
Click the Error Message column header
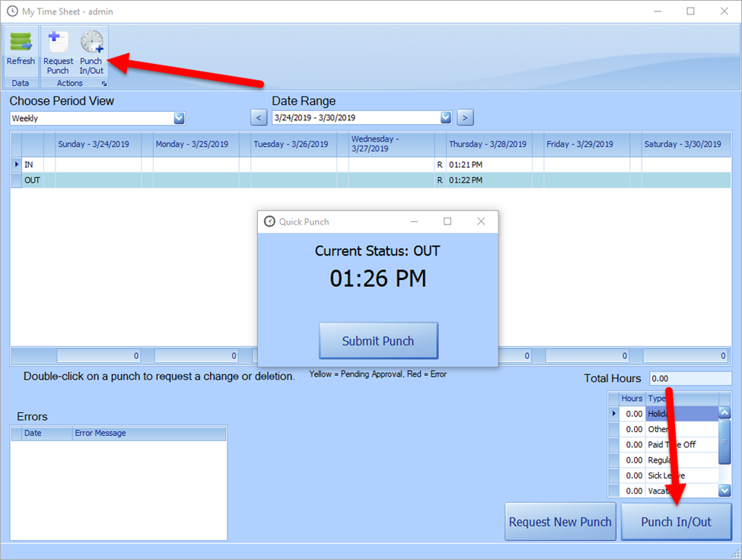tap(148, 433)
